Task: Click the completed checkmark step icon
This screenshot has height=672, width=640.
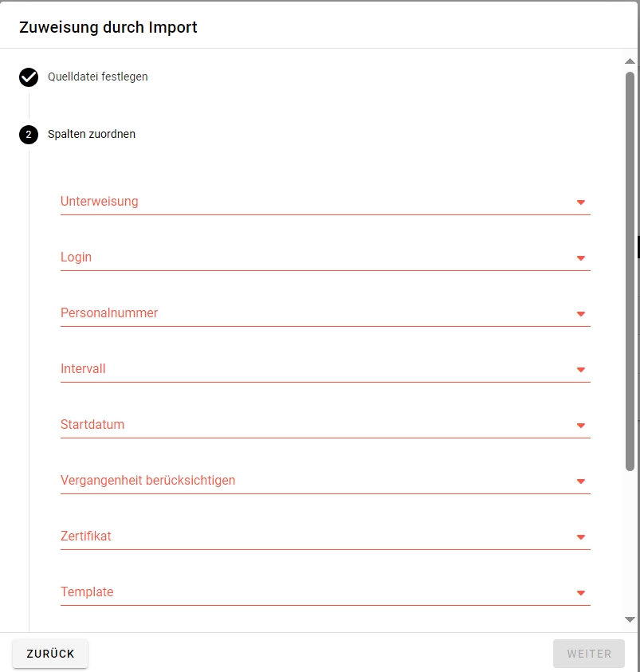Action: 29,77
